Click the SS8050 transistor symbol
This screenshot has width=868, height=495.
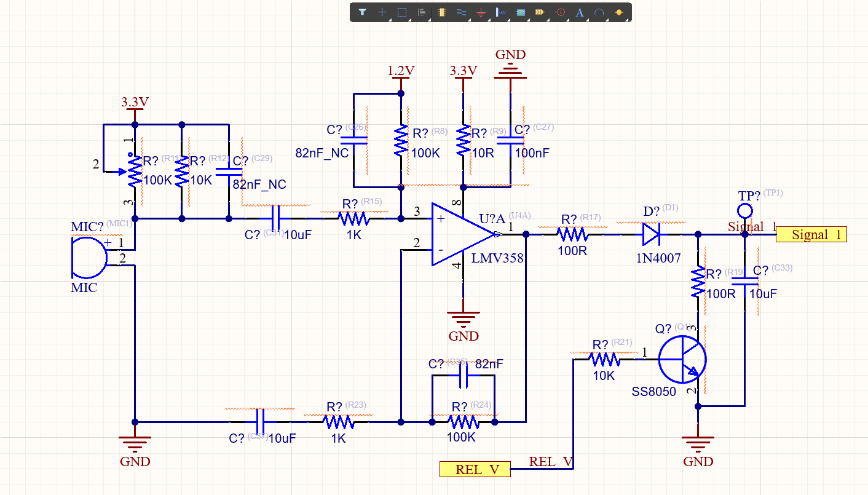click(682, 360)
